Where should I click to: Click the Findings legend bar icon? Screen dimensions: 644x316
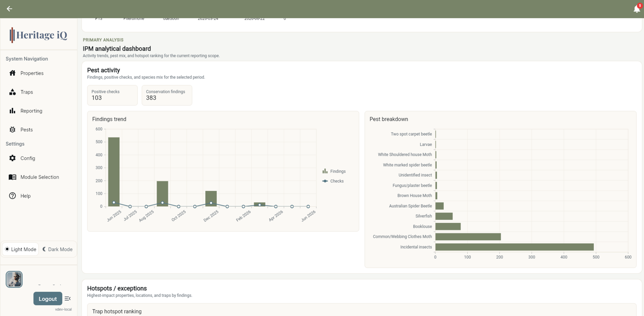tap(325, 171)
